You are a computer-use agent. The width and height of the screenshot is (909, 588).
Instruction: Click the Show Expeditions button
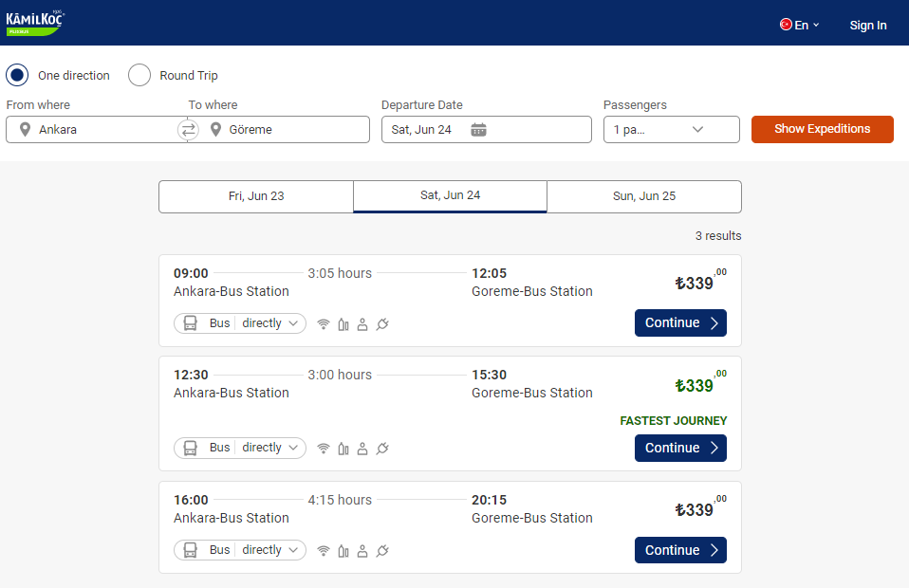[x=822, y=129]
